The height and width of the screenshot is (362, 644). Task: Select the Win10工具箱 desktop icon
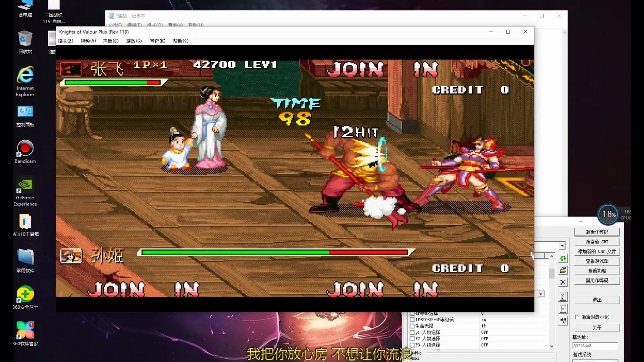pyautogui.click(x=25, y=225)
